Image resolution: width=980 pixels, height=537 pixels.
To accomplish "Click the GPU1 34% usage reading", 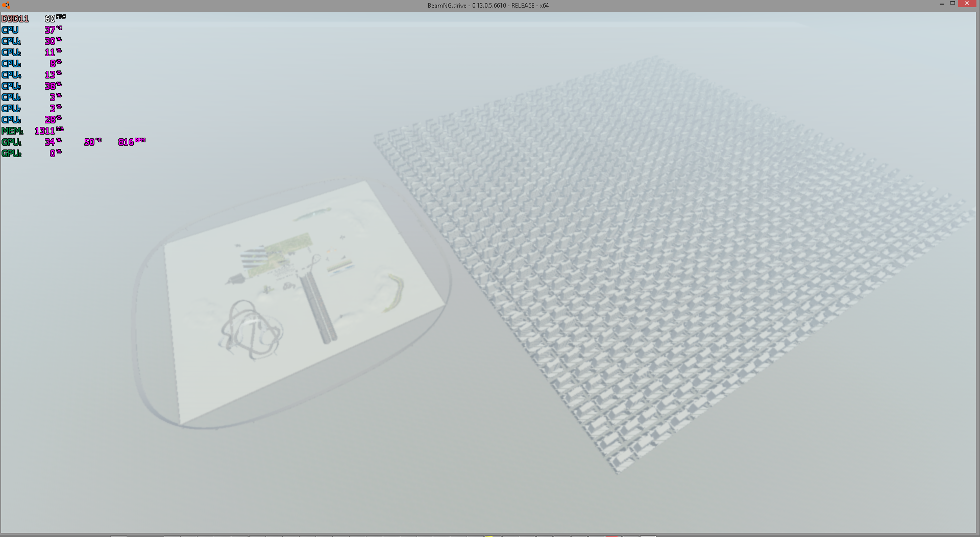I will click(x=53, y=142).
